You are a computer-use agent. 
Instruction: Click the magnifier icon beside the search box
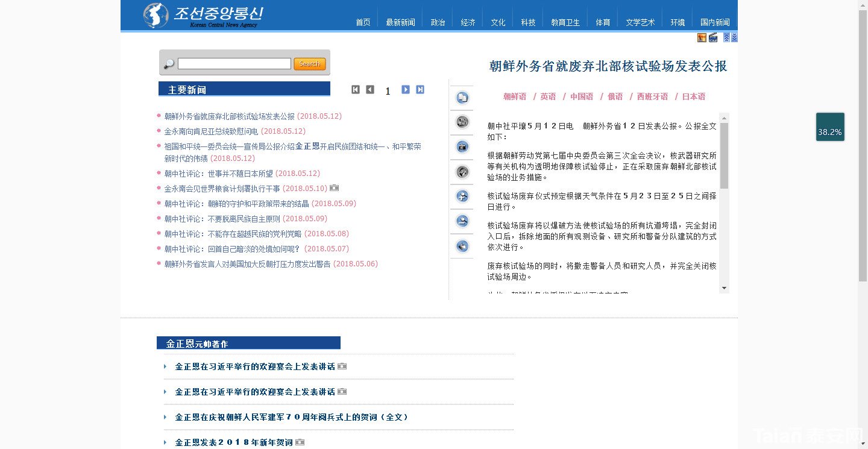click(169, 64)
